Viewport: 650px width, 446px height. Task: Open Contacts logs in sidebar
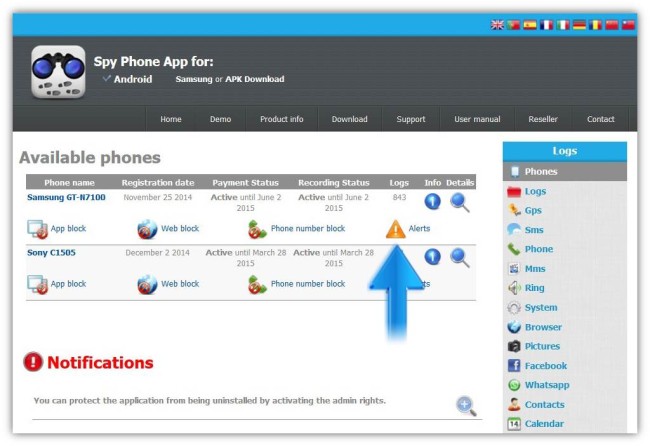pos(545,405)
